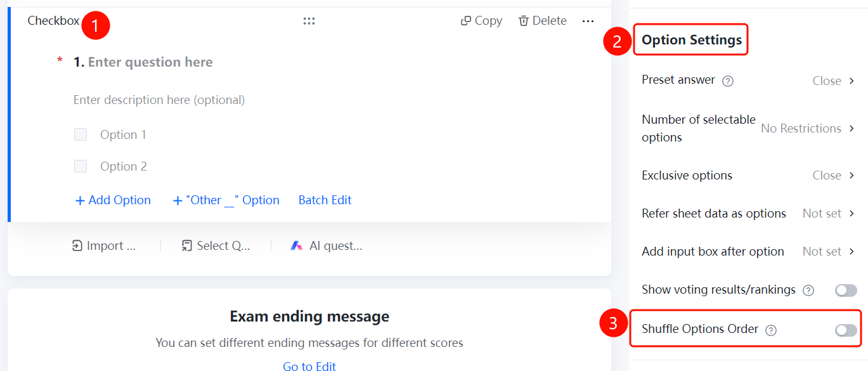Click the Delete trash icon

pos(524,21)
